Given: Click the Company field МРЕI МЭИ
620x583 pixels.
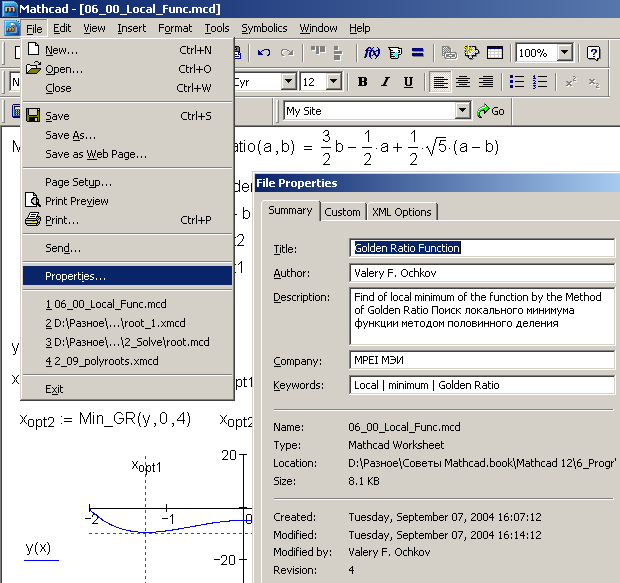Looking at the screenshot, I should point(482,360).
